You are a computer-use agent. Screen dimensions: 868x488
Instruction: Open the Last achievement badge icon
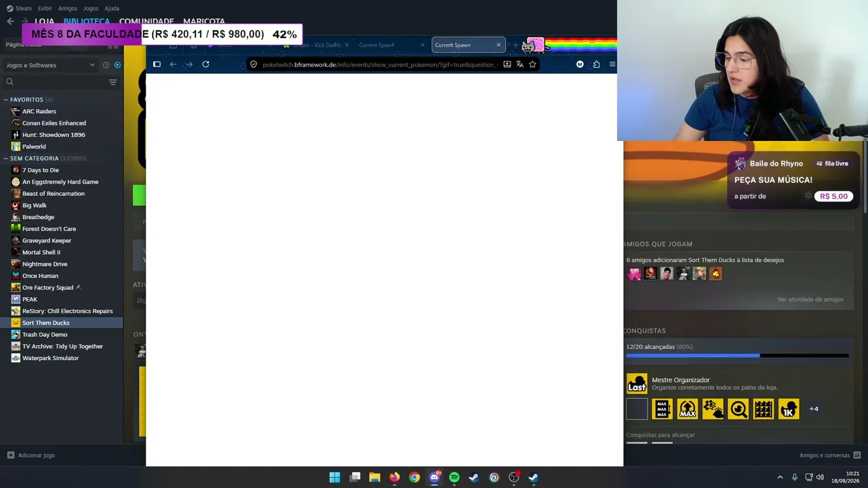(637, 384)
